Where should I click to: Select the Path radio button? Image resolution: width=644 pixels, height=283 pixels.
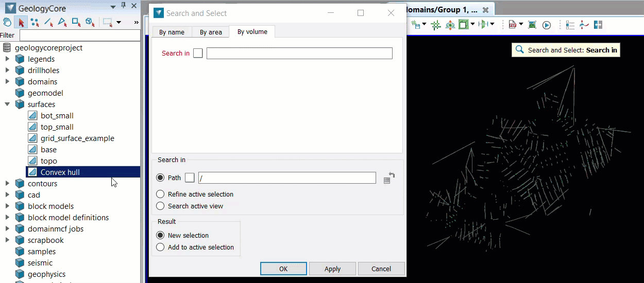pyautogui.click(x=160, y=178)
